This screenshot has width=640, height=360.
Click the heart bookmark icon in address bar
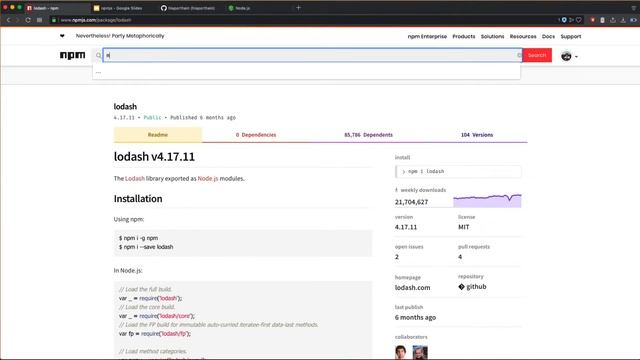click(578, 20)
